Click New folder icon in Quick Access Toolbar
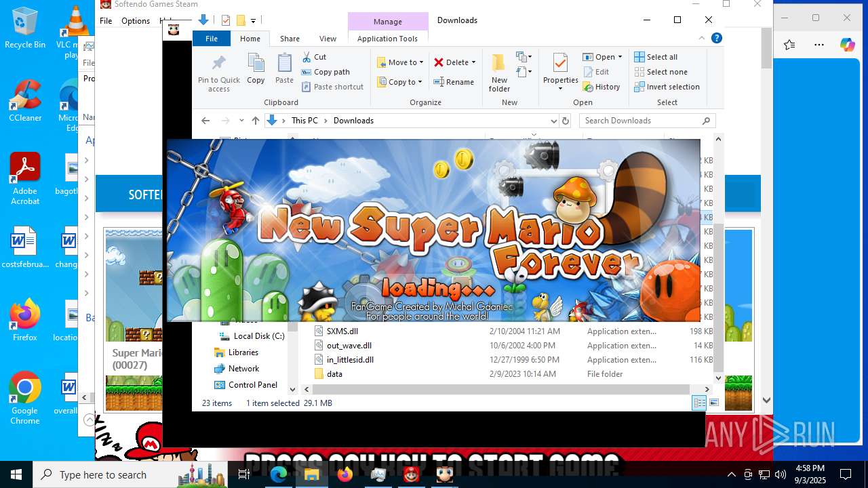Screen dimensions: 868x488 click(241, 20)
